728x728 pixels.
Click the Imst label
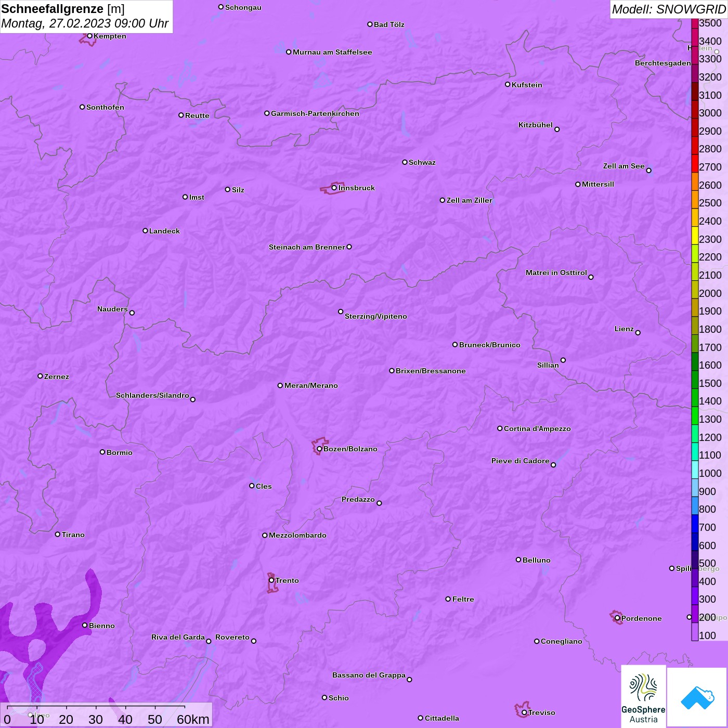point(197,197)
